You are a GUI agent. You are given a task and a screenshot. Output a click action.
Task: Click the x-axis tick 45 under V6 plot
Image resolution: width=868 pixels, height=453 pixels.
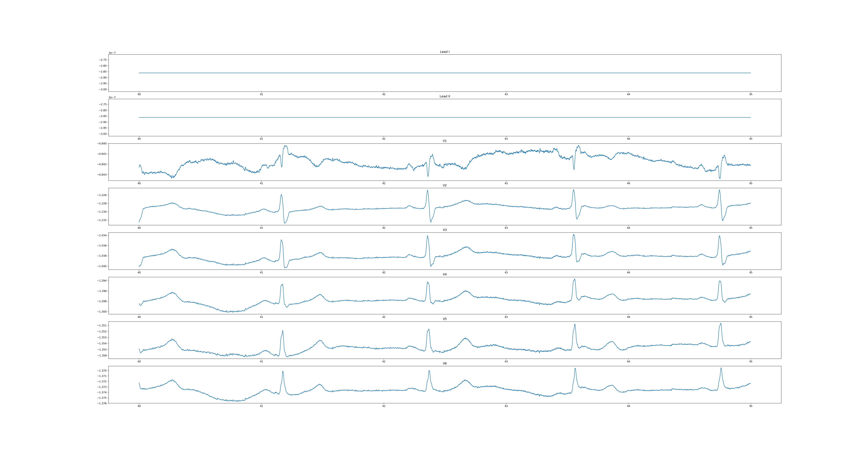tap(751, 406)
